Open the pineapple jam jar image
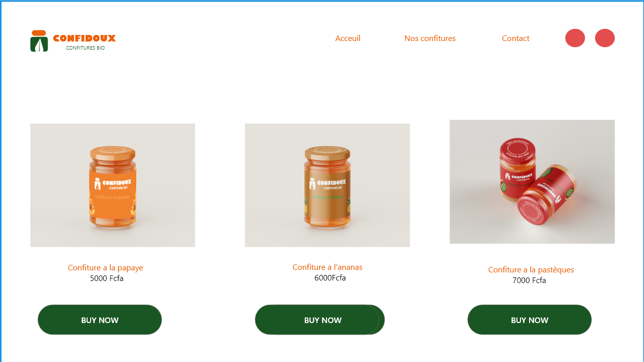The image size is (644, 362). click(x=327, y=185)
